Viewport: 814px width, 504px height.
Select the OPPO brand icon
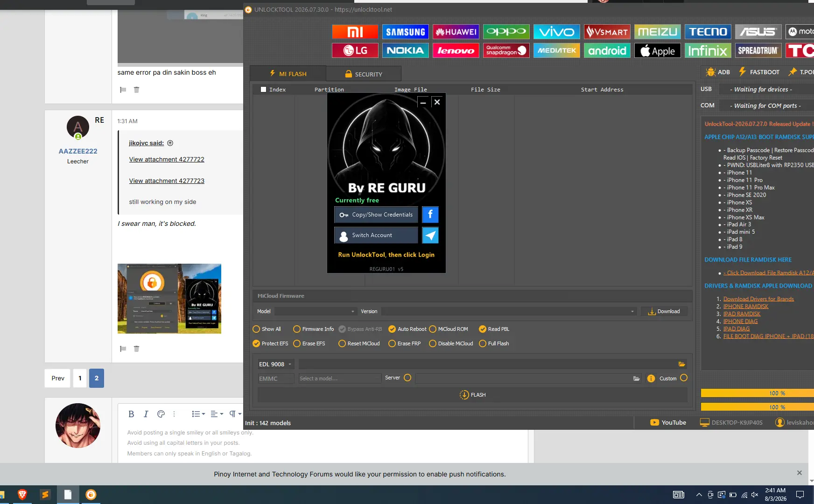506,32
